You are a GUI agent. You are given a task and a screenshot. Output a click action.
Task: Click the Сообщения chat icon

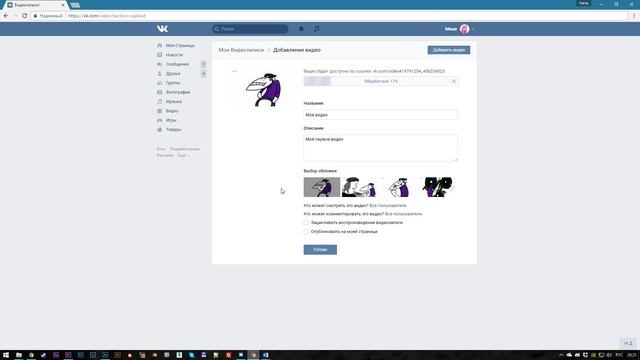160,64
